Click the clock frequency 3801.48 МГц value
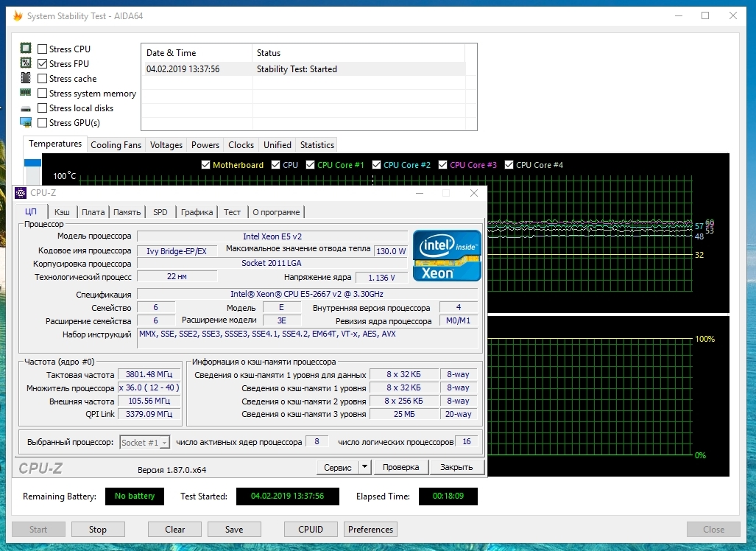The image size is (756, 551). click(x=149, y=374)
